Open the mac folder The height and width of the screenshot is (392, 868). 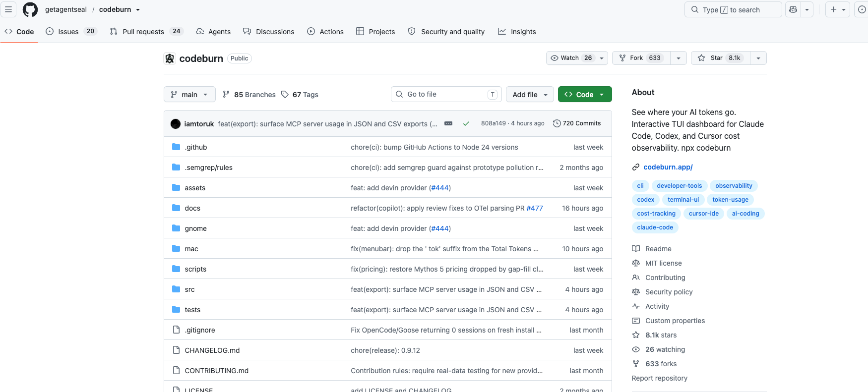click(x=191, y=249)
